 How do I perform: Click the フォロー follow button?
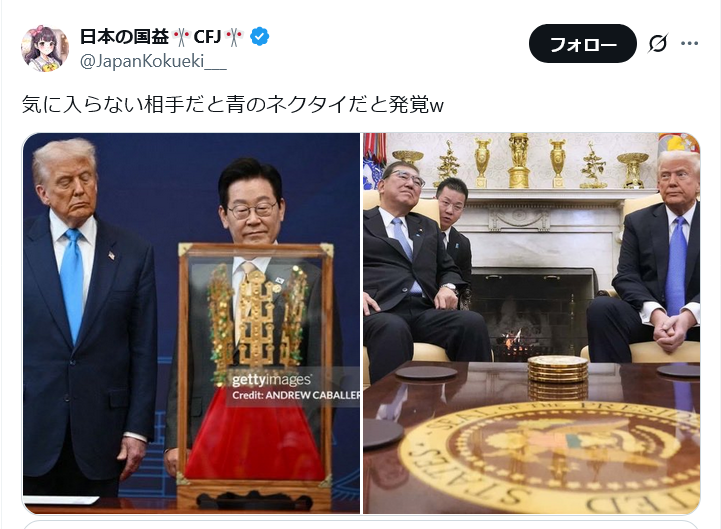click(x=583, y=44)
